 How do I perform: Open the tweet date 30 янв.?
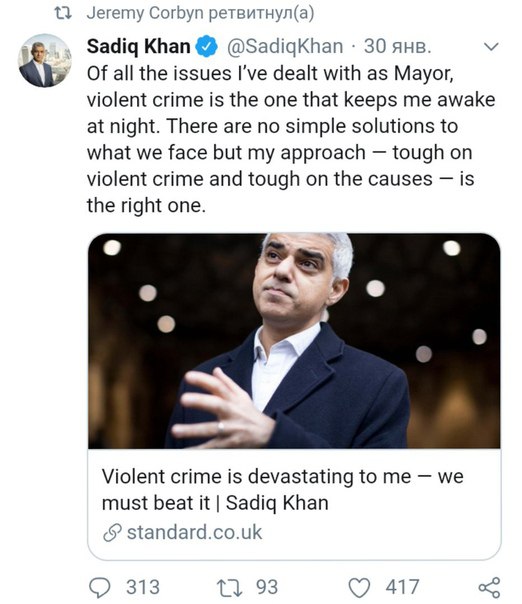398,46
